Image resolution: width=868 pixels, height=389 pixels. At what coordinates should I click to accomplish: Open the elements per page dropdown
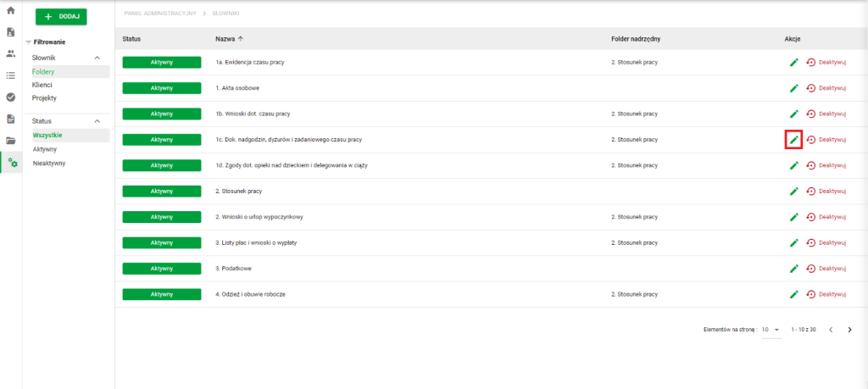tap(771, 329)
